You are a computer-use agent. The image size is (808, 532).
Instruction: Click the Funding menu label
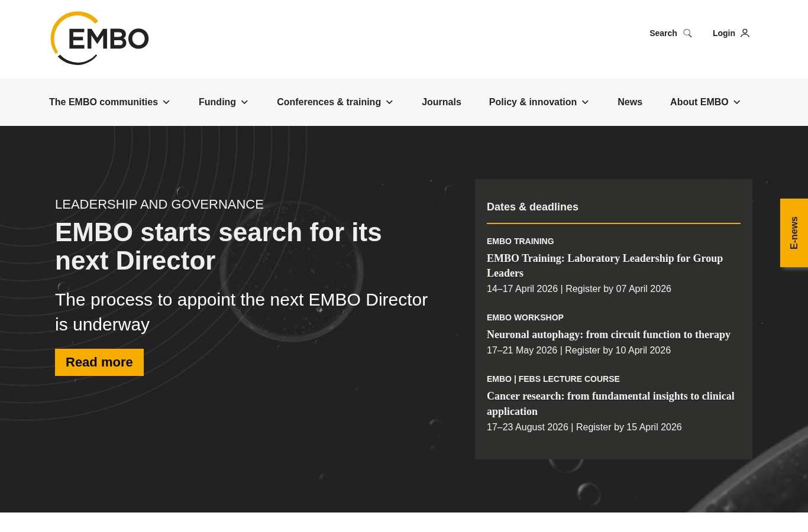(x=217, y=102)
